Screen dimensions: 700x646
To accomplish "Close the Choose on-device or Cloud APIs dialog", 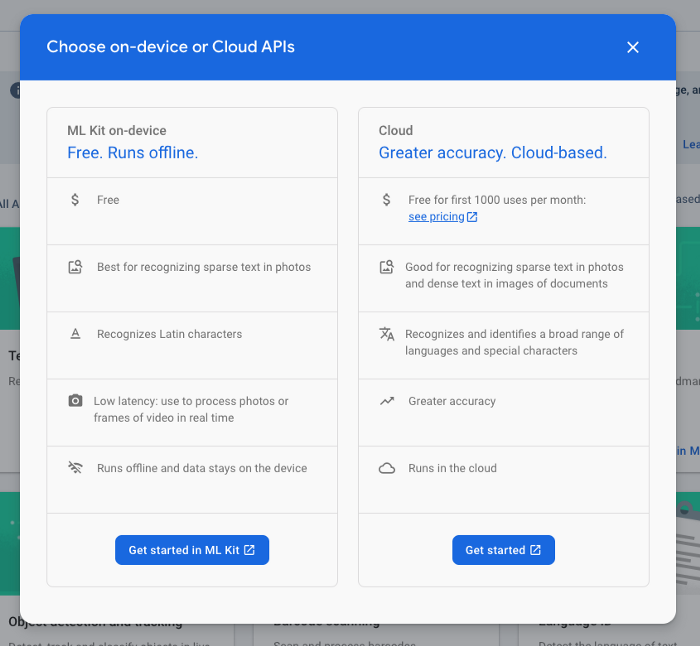I will point(633,47).
